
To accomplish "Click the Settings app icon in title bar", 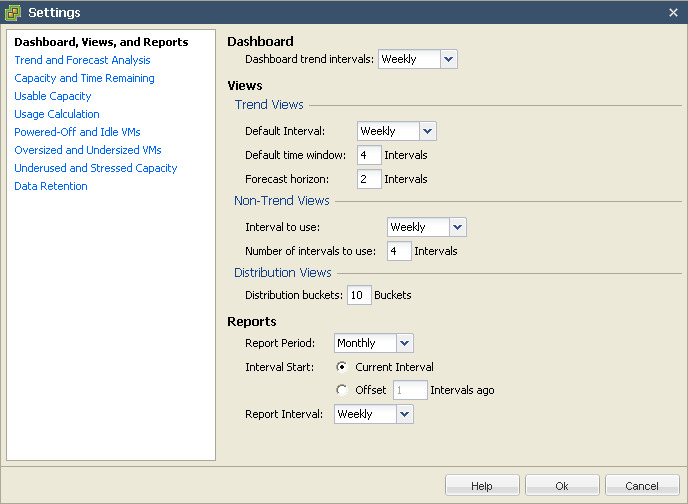I will tap(13, 12).
